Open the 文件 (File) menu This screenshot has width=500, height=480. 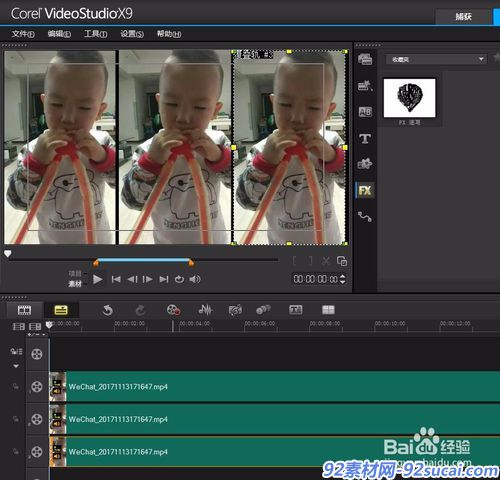tap(23, 34)
